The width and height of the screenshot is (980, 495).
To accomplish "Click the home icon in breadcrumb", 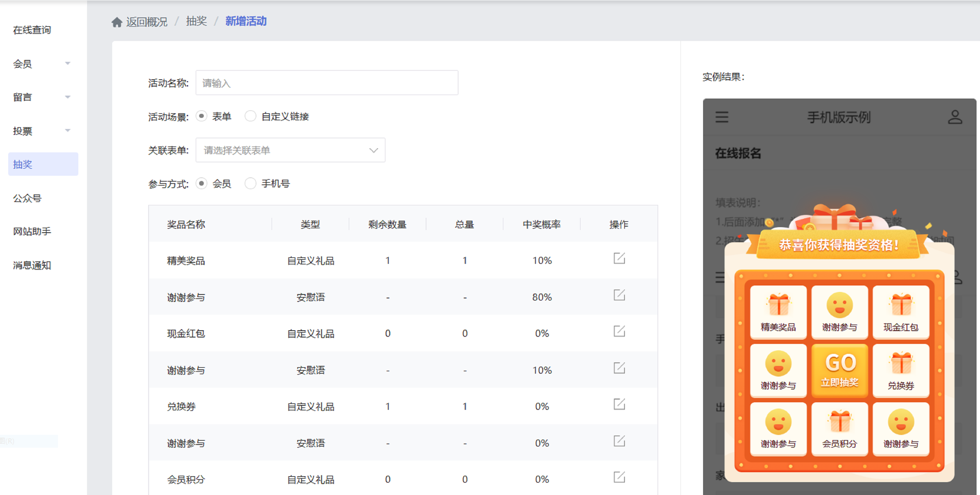I will (117, 22).
